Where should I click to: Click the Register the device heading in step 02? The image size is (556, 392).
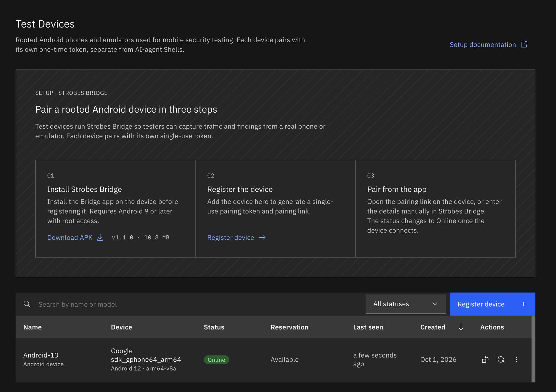click(240, 189)
